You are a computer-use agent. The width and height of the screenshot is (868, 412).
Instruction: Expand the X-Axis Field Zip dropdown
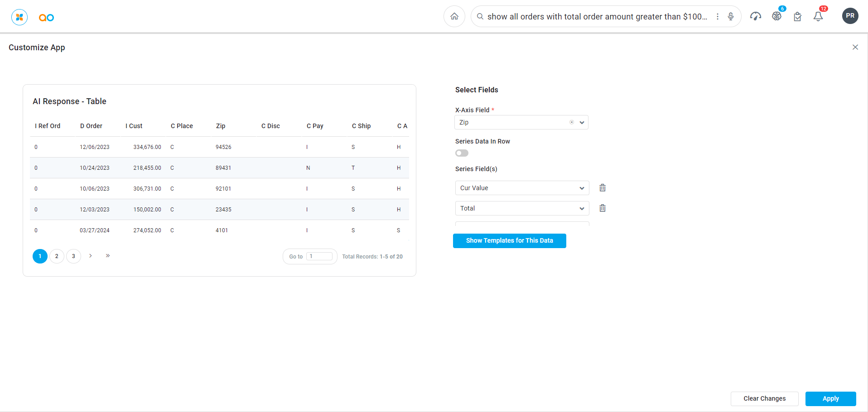[x=582, y=123]
